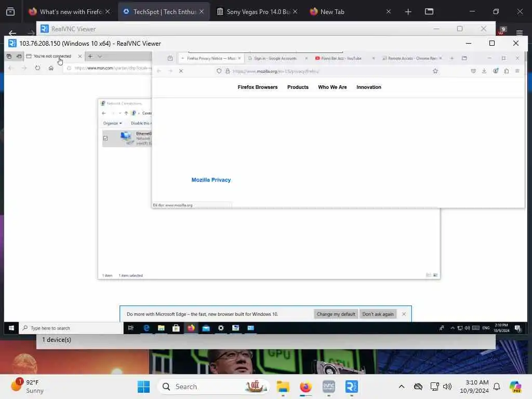Image resolution: width=532 pixels, height=399 pixels.
Task: Bookmark the Mozilla page with star icon
Action: point(435,71)
